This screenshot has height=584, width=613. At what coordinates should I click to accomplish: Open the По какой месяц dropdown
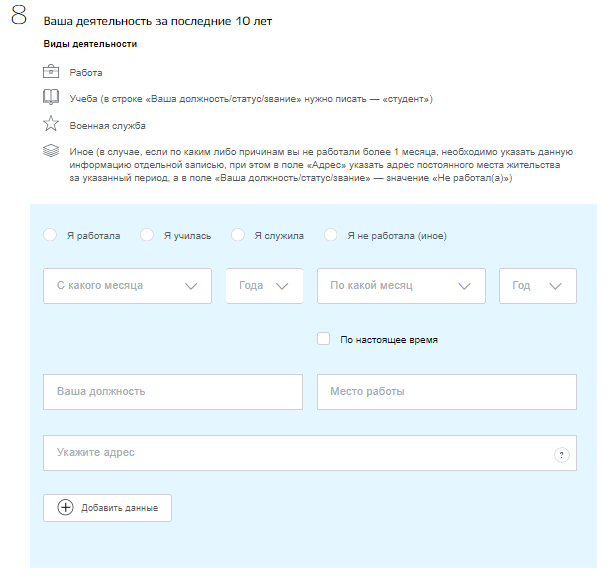(401, 286)
